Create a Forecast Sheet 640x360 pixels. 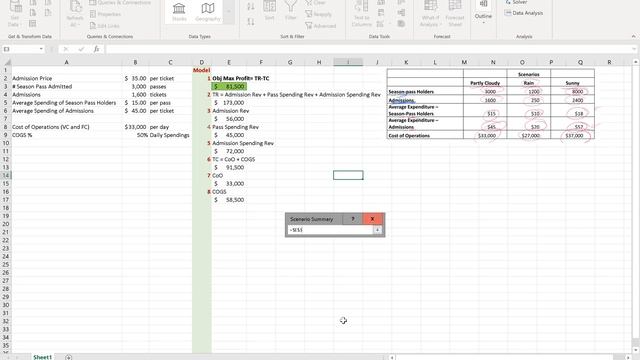(455, 13)
